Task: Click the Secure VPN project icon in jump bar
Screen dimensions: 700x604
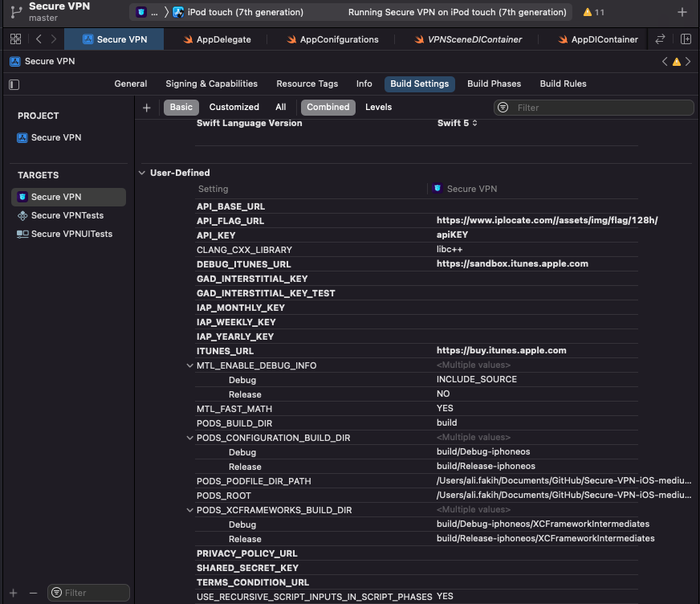Action: pyautogui.click(x=15, y=61)
